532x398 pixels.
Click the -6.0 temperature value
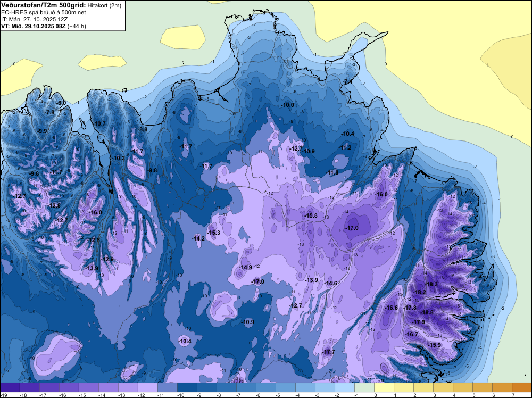click(x=61, y=103)
